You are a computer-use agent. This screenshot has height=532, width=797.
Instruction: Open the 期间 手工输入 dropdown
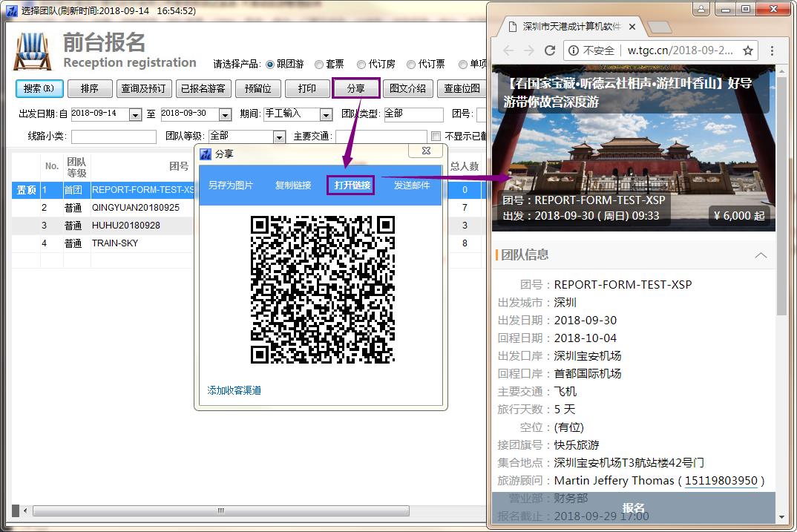[x=326, y=115]
